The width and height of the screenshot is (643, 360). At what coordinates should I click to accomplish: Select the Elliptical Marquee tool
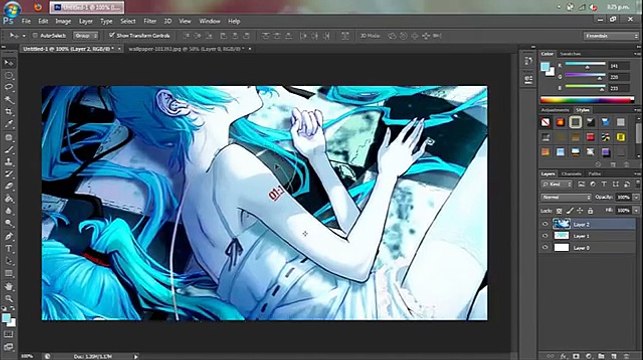point(9,75)
